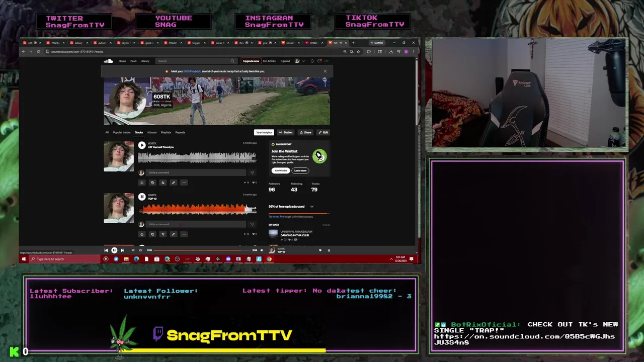The width and height of the screenshot is (644, 362).
Task: Click the profile Share button
Action: point(305,132)
